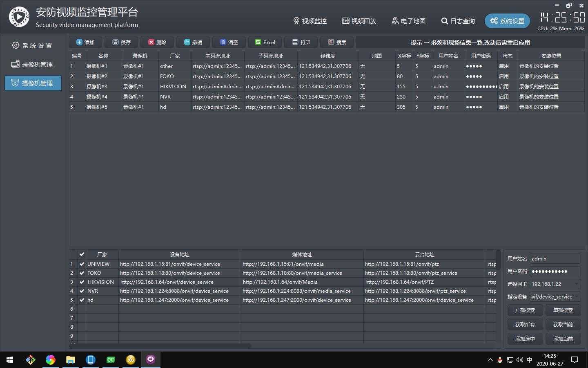This screenshot has height=368, width=588.
Task: Open the blue phone app on taskbar
Action: pos(91,360)
